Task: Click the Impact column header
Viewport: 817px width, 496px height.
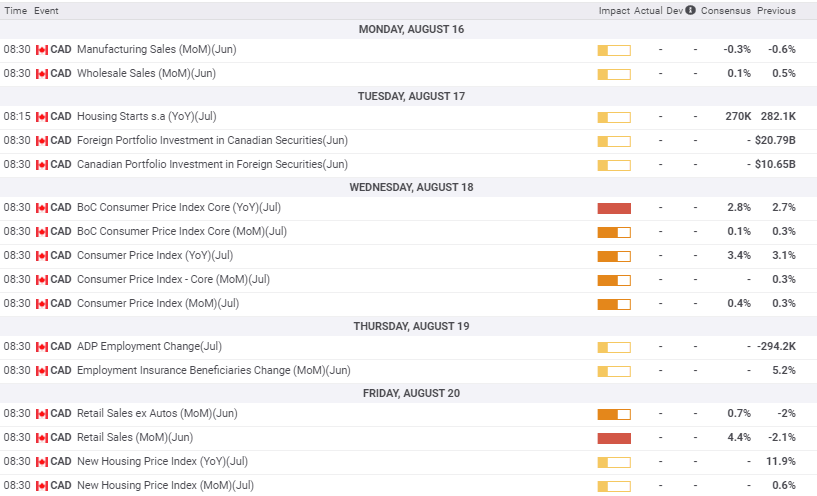Action: click(613, 11)
